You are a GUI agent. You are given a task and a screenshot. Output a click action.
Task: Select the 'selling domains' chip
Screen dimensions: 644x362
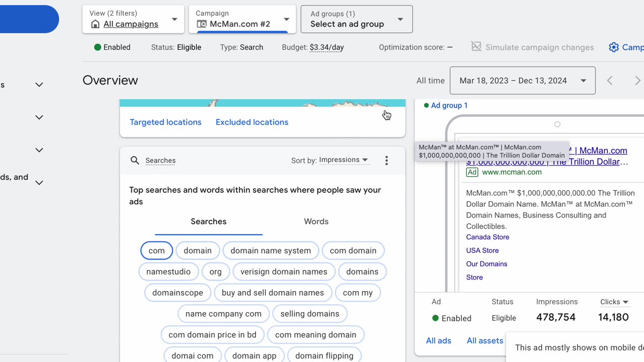(310, 314)
